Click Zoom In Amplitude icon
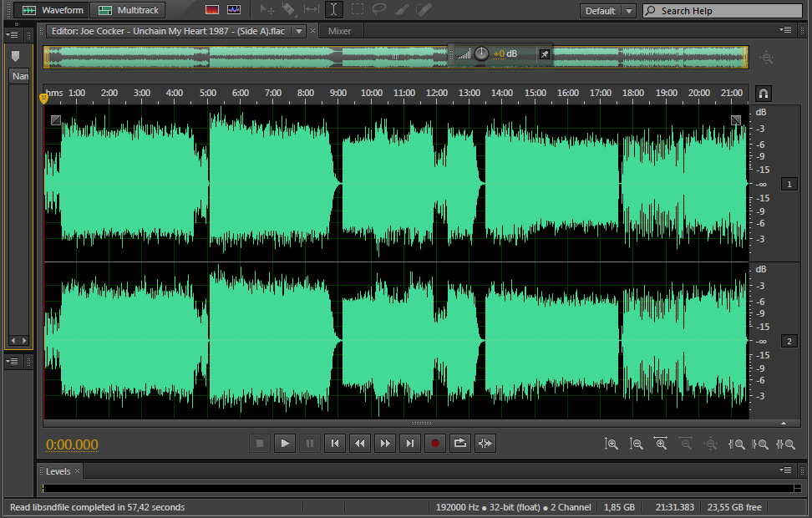The height and width of the screenshot is (518, 812). 611,444
